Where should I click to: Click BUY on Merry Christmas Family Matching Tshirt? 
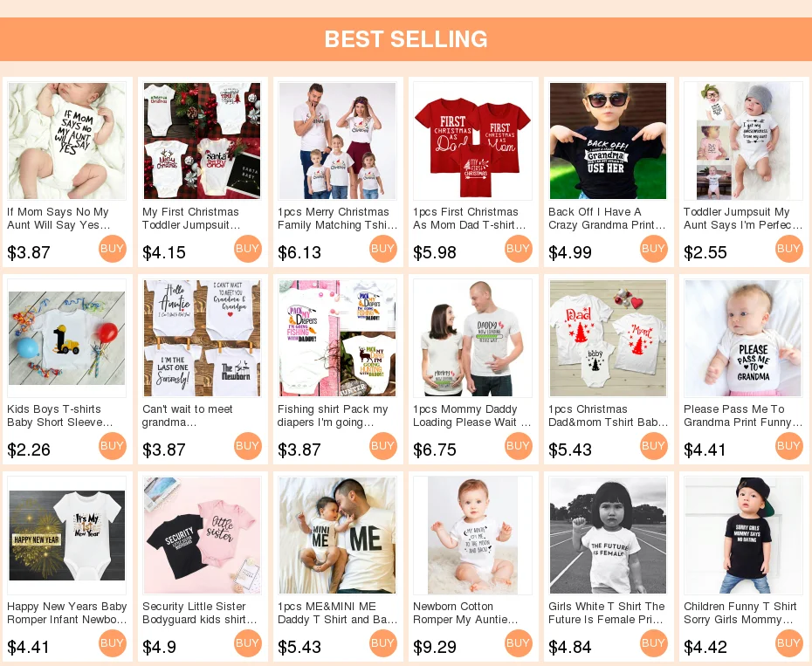tap(382, 249)
